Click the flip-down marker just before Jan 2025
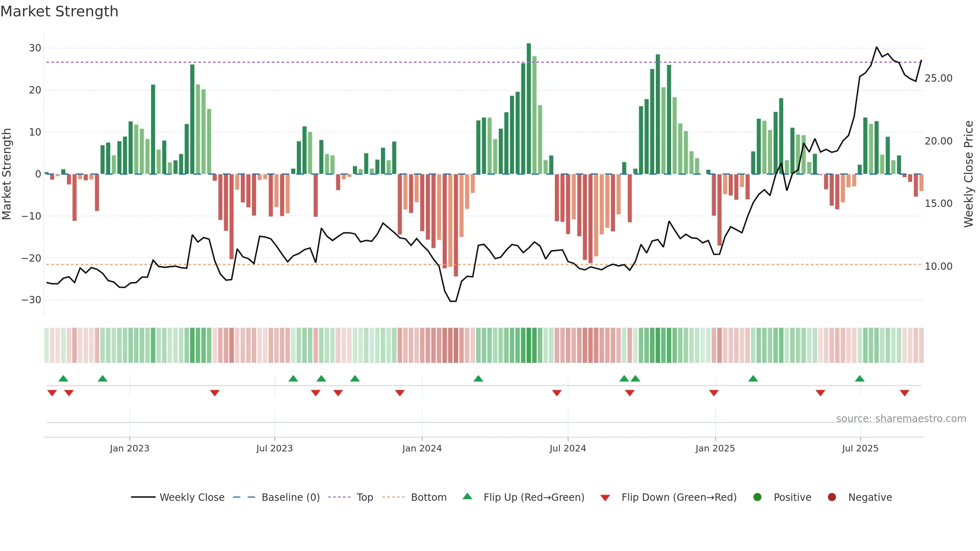This screenshot has height=551, width=980. pyautogui.click(x=714, y=393)
